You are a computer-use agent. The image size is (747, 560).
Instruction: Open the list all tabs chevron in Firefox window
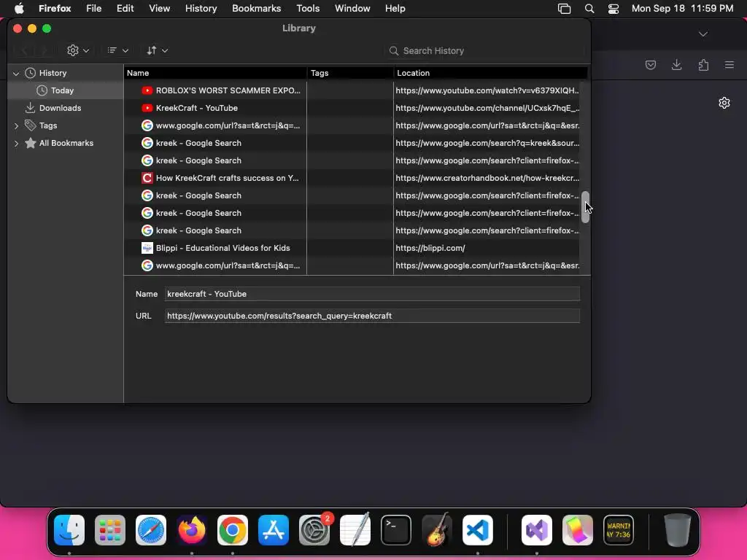click(x=703, y=34)
